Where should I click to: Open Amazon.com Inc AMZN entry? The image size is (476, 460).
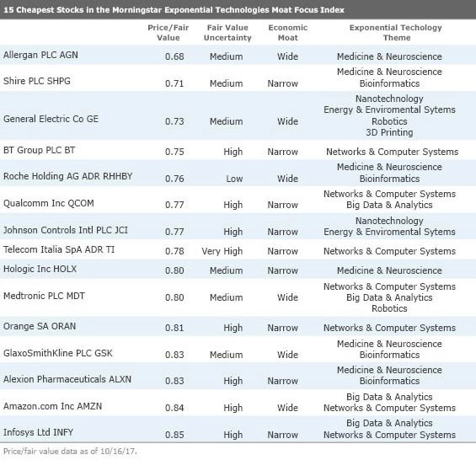tap(52, 406)
